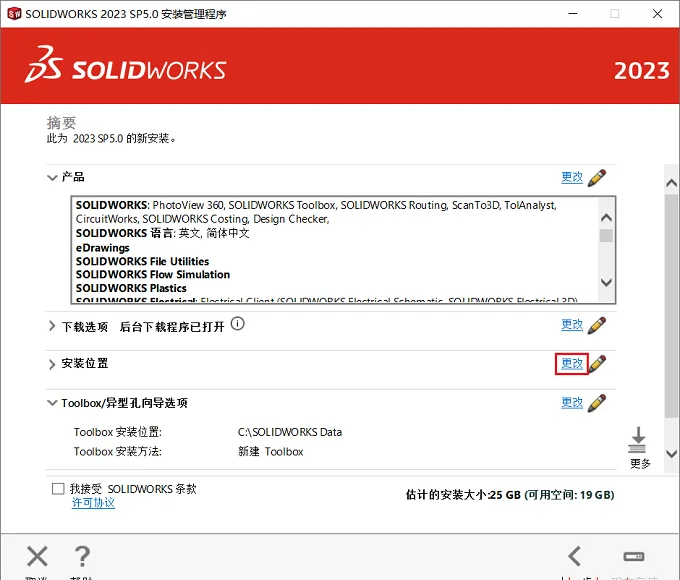Click 更改 link for Toolbox options

click(x=572, y=403)
